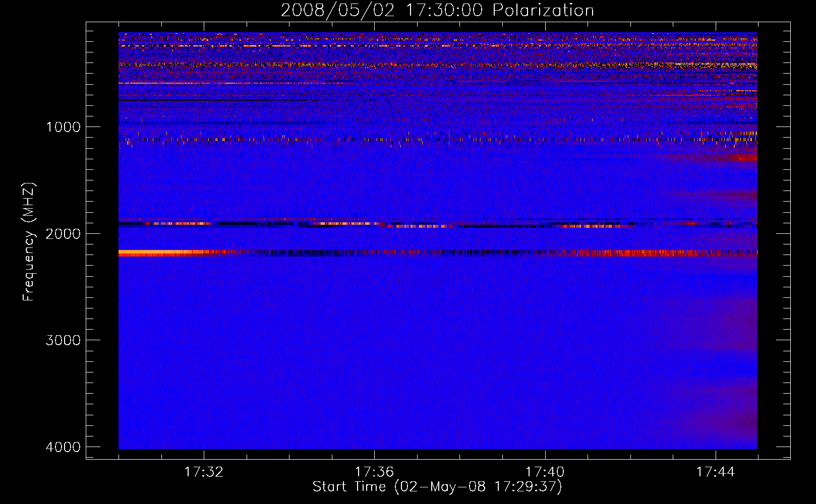The image size is (816, 504).
Task: Click the 17:44 time tick label
Action: pyautogui.click(x=716, y=472)
